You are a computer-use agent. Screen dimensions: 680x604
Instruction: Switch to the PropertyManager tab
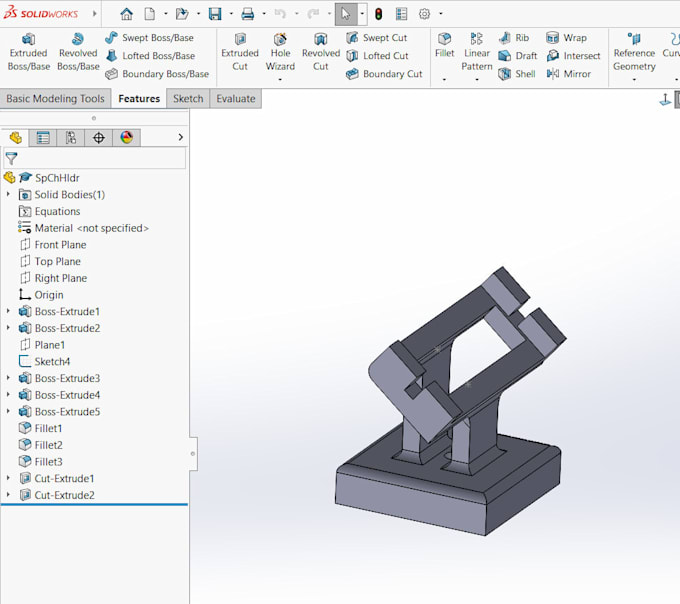(x=43, y=138)
